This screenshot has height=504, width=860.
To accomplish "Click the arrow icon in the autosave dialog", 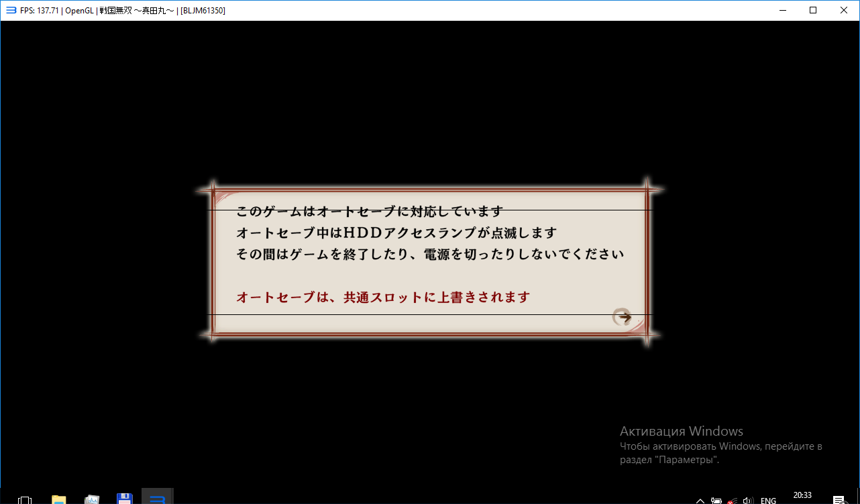I will (x=623, y=317).
